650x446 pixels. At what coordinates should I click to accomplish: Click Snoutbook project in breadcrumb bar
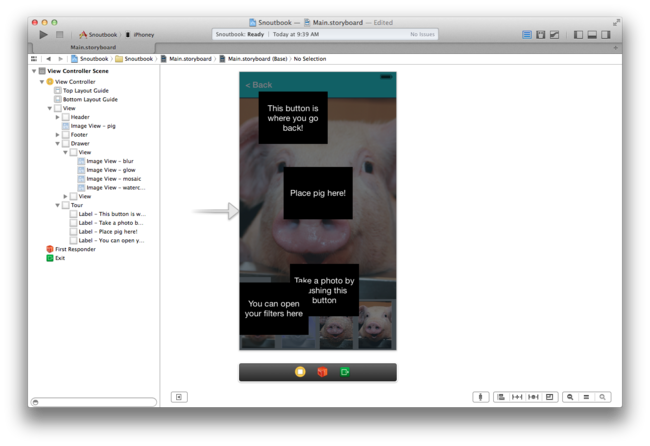click(94, 59)
